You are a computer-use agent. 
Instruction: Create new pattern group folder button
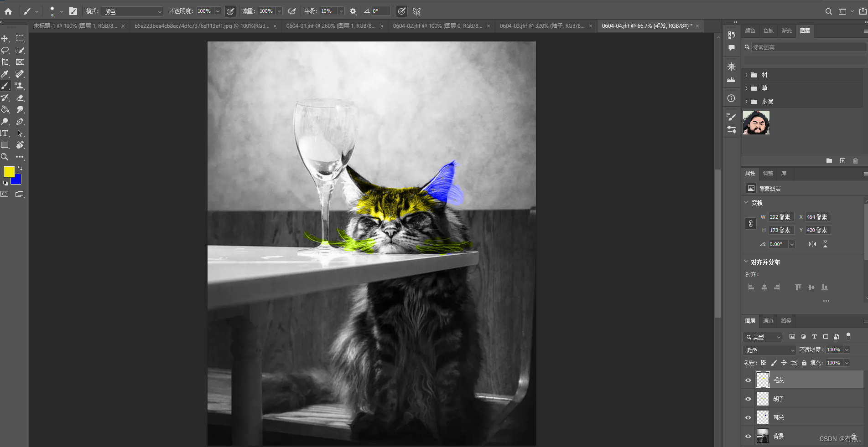829,161
